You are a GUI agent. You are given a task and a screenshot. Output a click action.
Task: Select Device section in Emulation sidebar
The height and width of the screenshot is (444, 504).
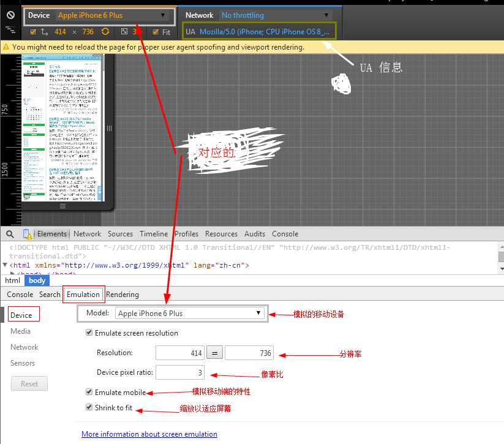21,315
